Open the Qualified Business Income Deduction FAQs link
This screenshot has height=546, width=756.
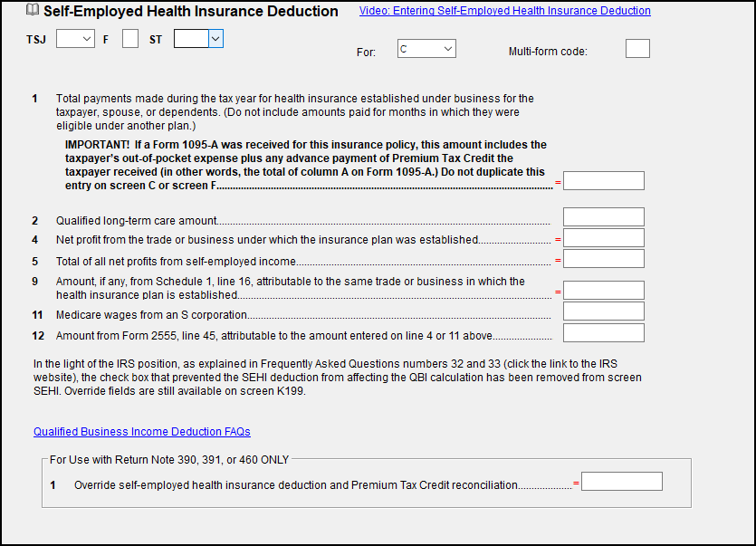click(142, 432)
